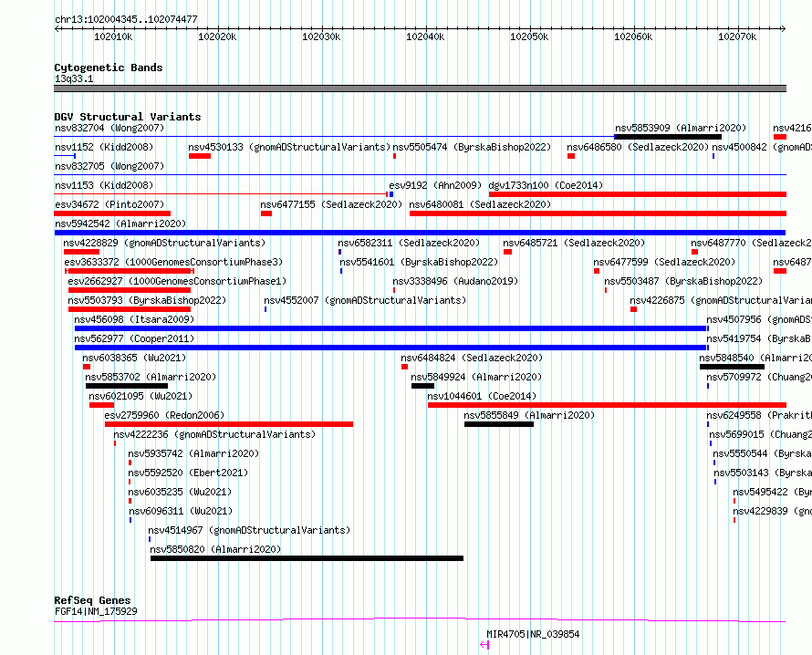Click the nsv5550544 variant label
Image resolution: width=812 pixels, height=655 pixels.
[x=762, y=453]
